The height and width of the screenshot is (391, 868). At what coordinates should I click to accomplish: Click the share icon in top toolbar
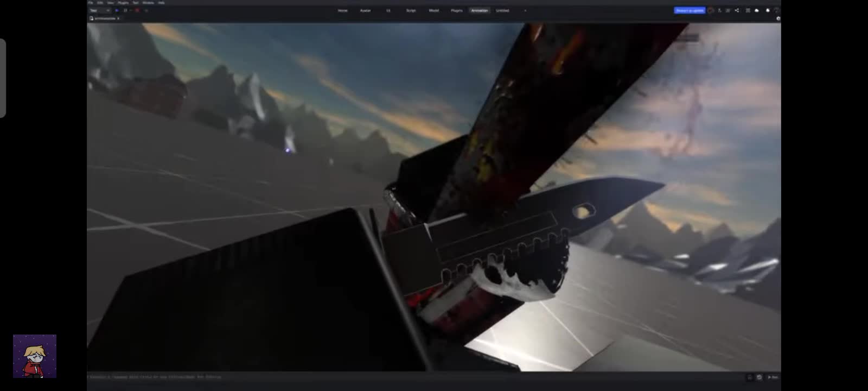(737, 10)
